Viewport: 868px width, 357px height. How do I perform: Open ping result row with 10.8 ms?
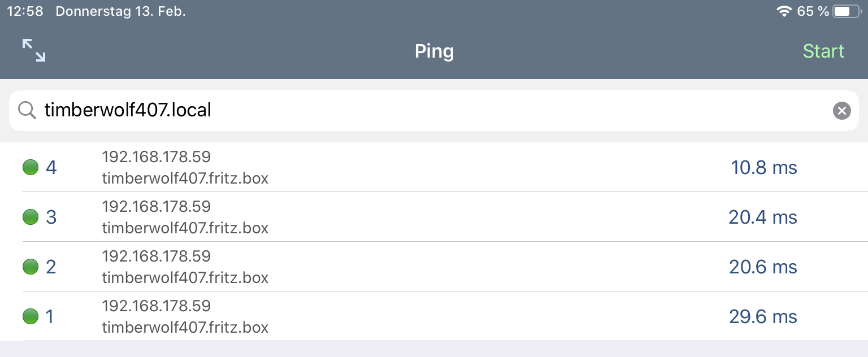[x=434, y=167]
